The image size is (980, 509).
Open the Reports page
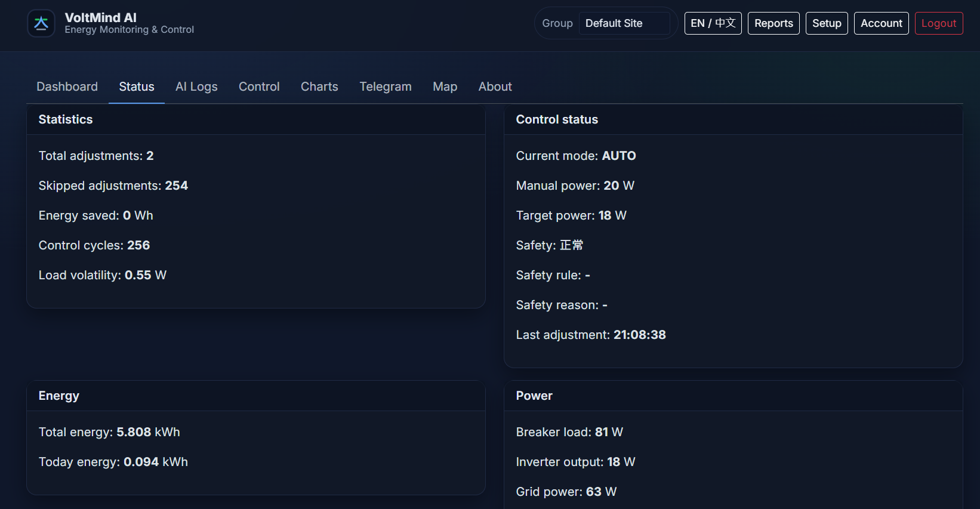(x=773, y=23)
